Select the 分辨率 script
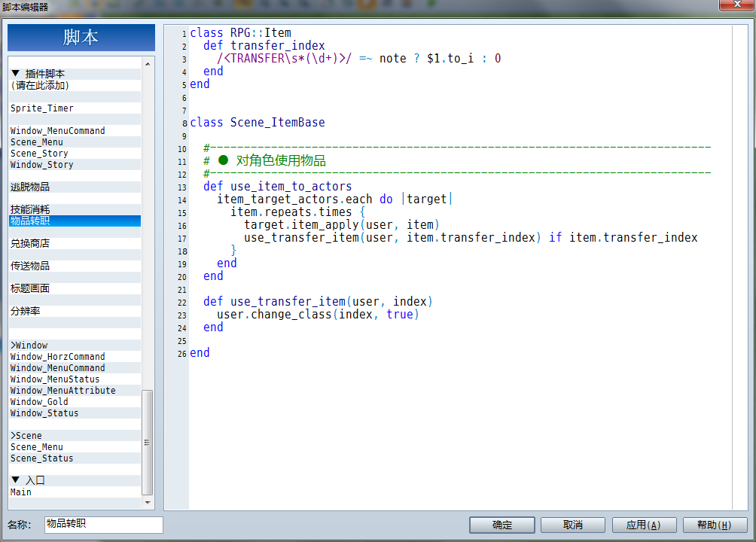This screenshot has width=756, height=542. [75, 311]
